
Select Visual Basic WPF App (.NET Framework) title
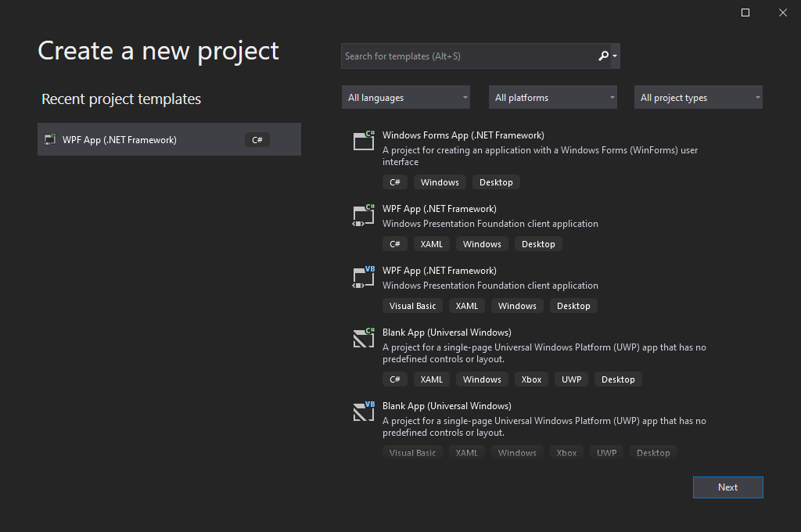tap(440, 271)
